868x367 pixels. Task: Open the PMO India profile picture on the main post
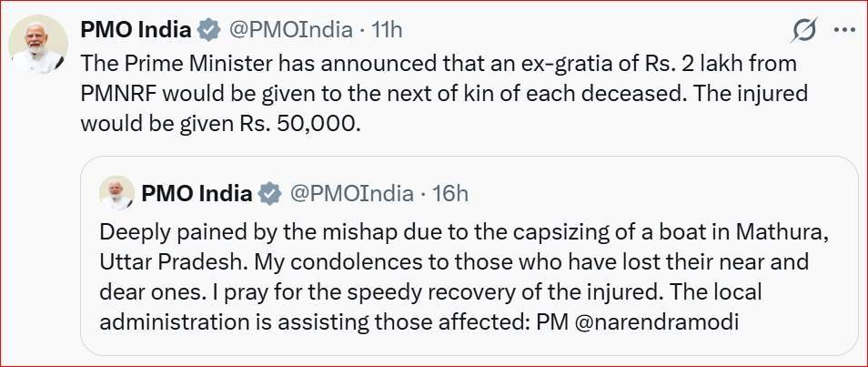click(40, 44)
